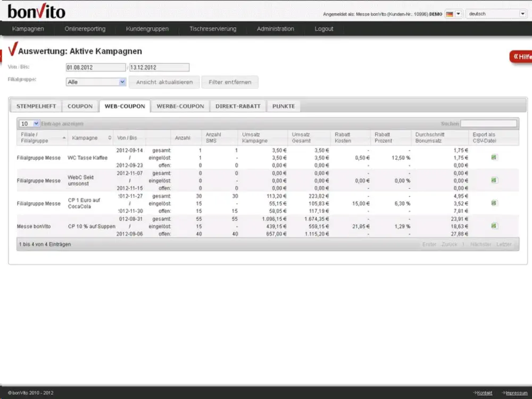Export CP 10 % auf Suppen CSV
Image resolution: width=532 pixels, height=399 pixels.
(494, 226)
